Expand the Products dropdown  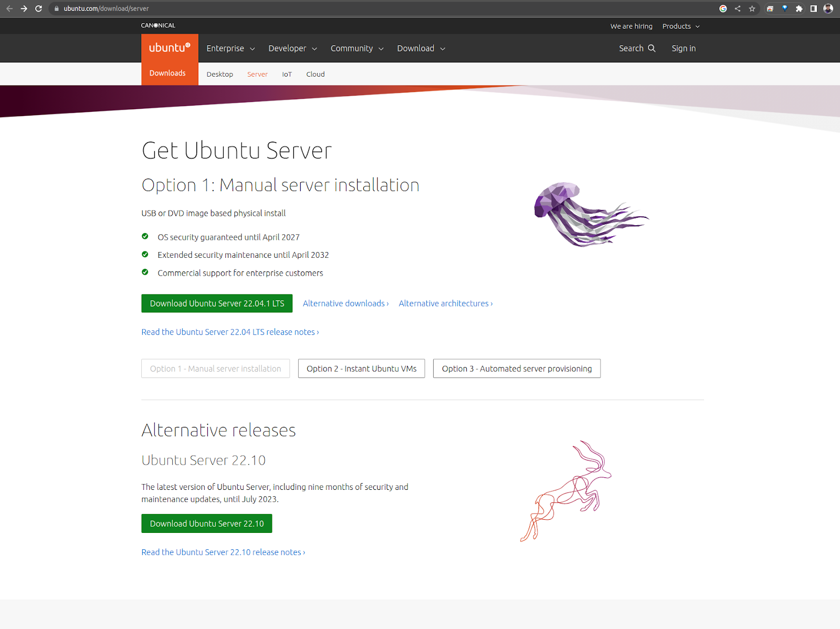[681, 26]
